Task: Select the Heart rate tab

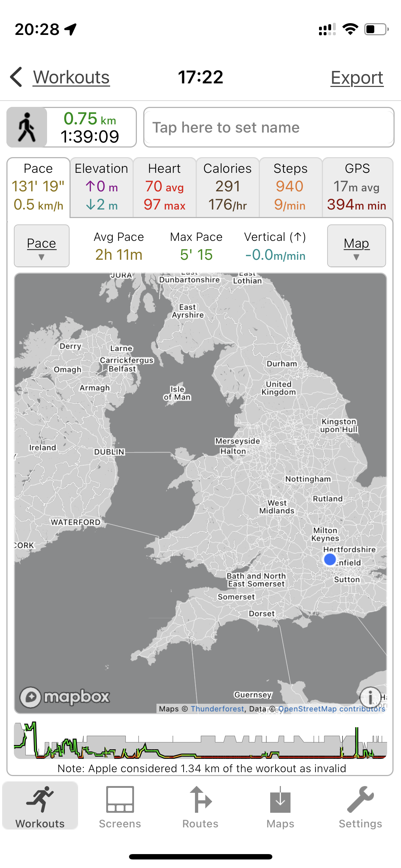Action: coord(165,187)
